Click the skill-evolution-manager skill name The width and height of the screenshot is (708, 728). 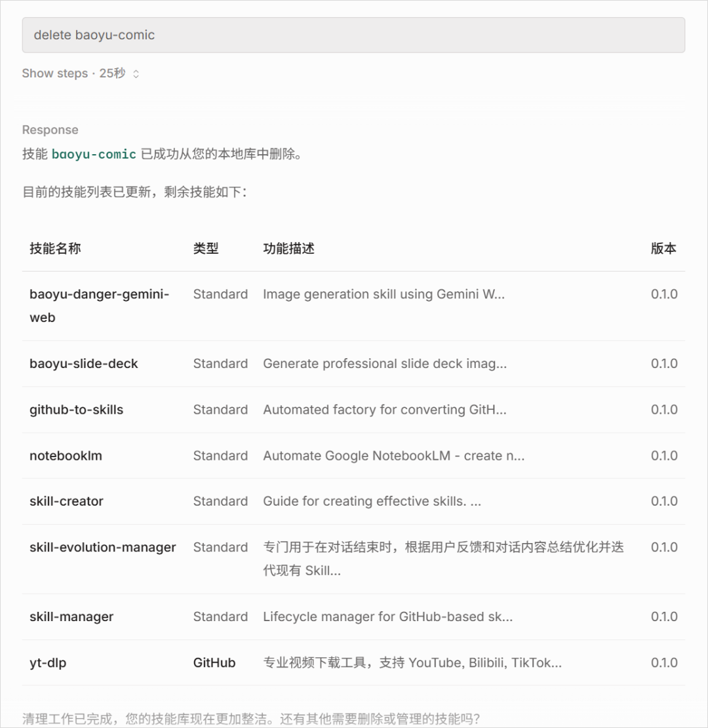pos(103,547)
